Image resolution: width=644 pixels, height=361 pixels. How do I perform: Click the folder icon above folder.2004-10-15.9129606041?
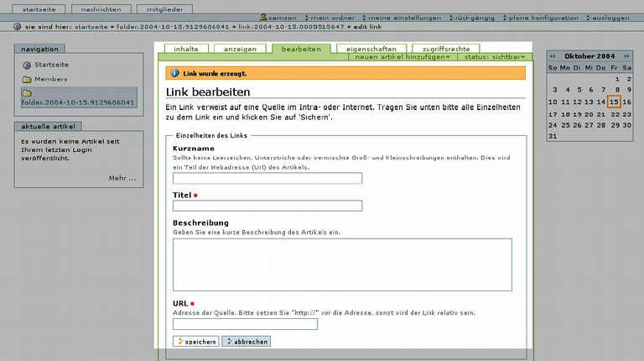[27, 93]
